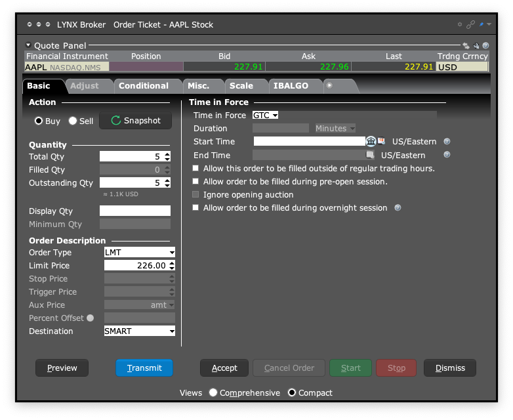
Task: Click the Duration input field
Action: [281, 129]
